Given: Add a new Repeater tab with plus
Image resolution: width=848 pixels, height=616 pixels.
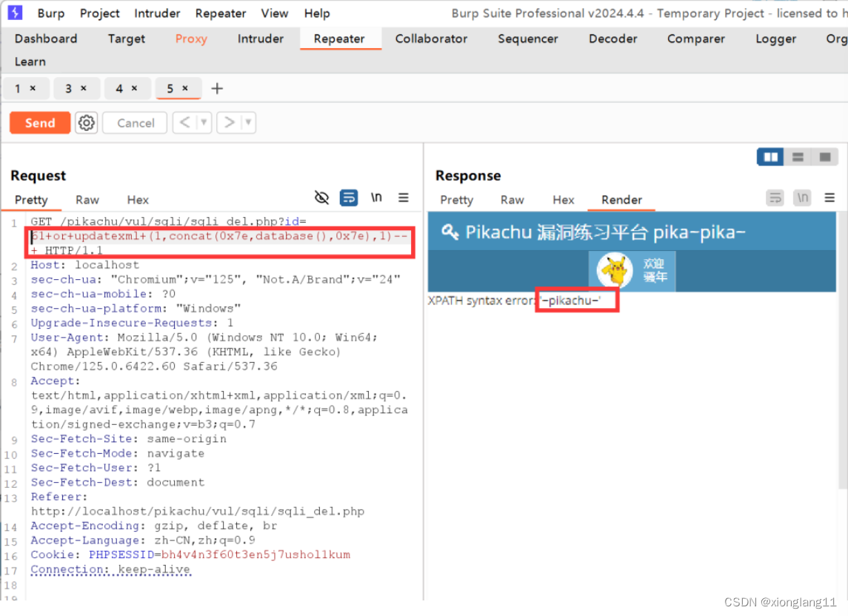Looking at the screenshot, I should point(217,88).
